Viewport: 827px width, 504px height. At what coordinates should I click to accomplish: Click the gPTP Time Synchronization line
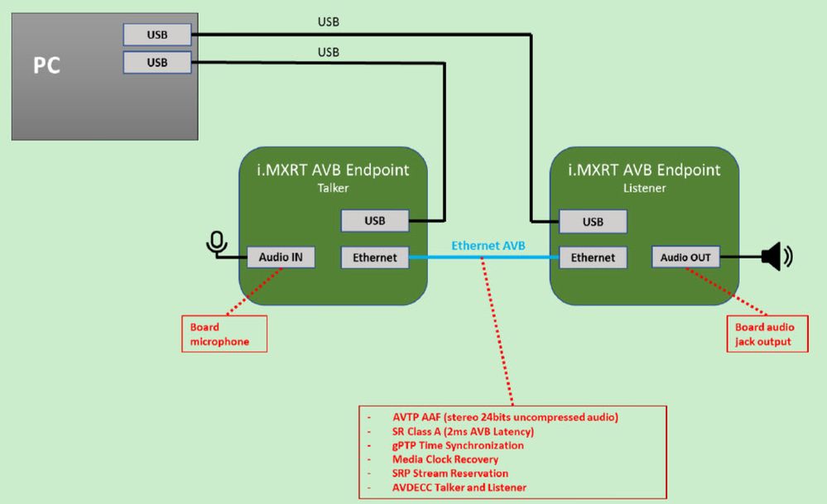click(x=458, y=445)
